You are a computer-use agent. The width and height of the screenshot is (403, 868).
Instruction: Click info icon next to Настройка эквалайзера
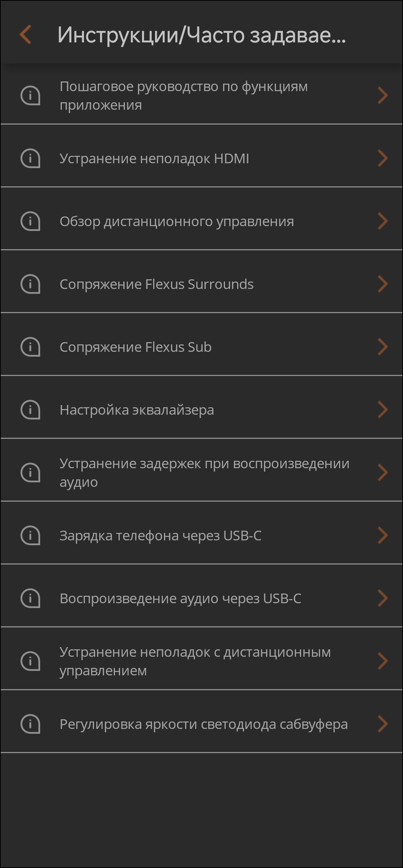(30, 410)
